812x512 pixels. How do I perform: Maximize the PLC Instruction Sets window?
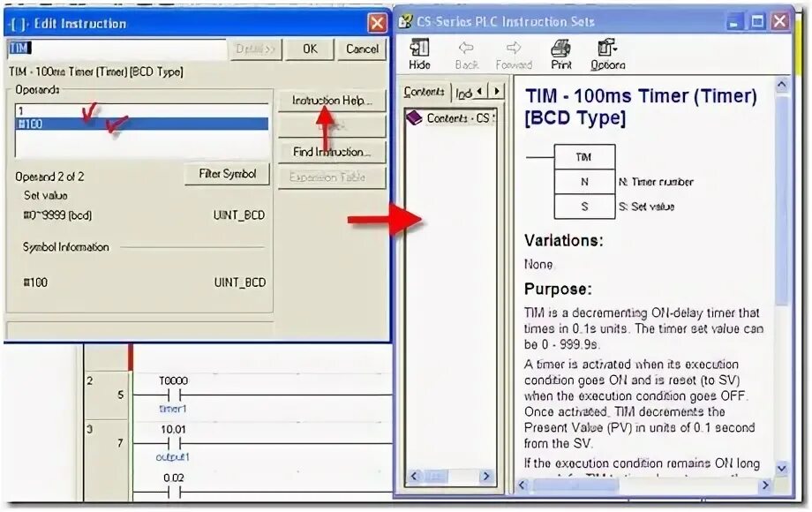coord(757,22)
